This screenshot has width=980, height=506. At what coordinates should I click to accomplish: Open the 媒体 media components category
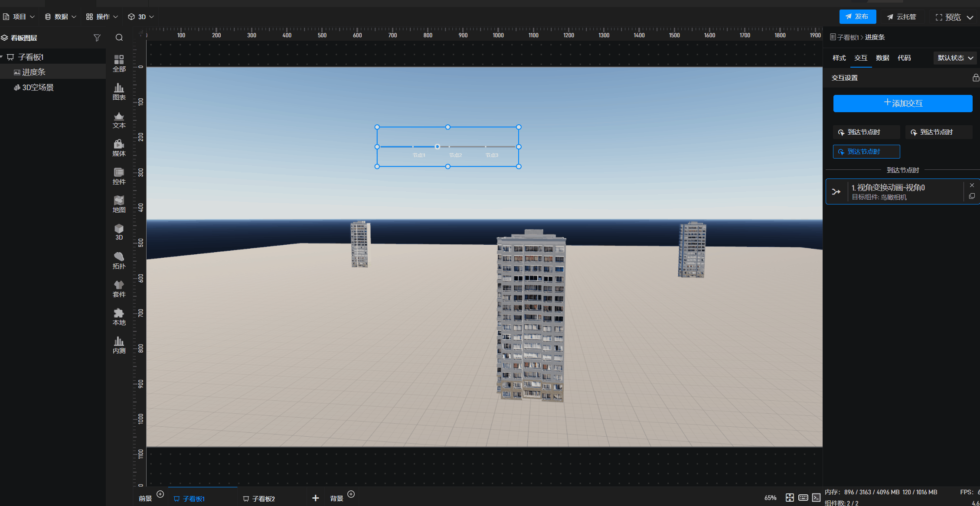(x=119, y=148)
